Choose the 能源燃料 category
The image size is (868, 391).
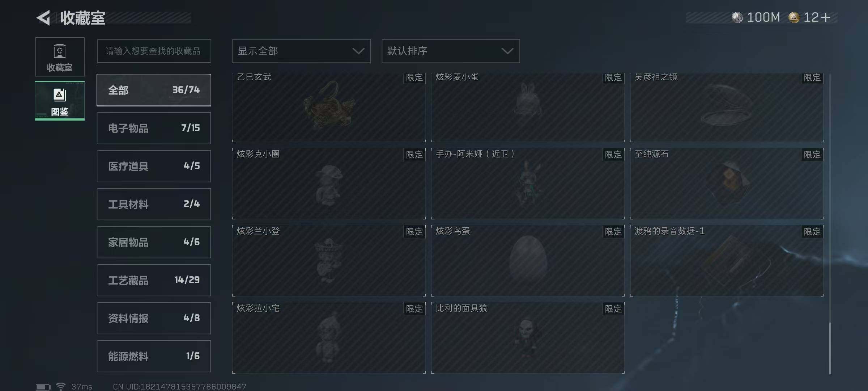pyautogui.click(x=154, y=356)
